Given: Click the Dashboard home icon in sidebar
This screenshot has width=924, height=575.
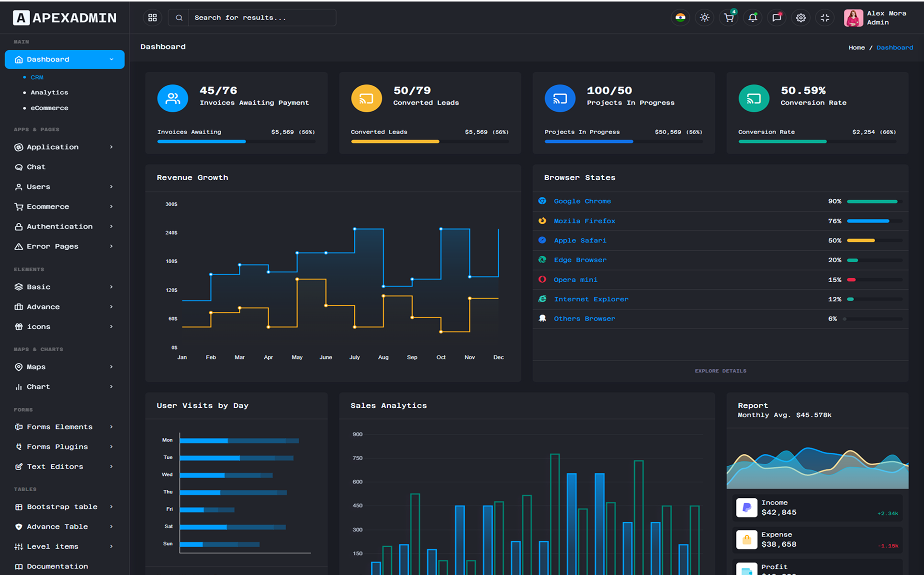Looking at the screenshot, I should pos(19,59).
